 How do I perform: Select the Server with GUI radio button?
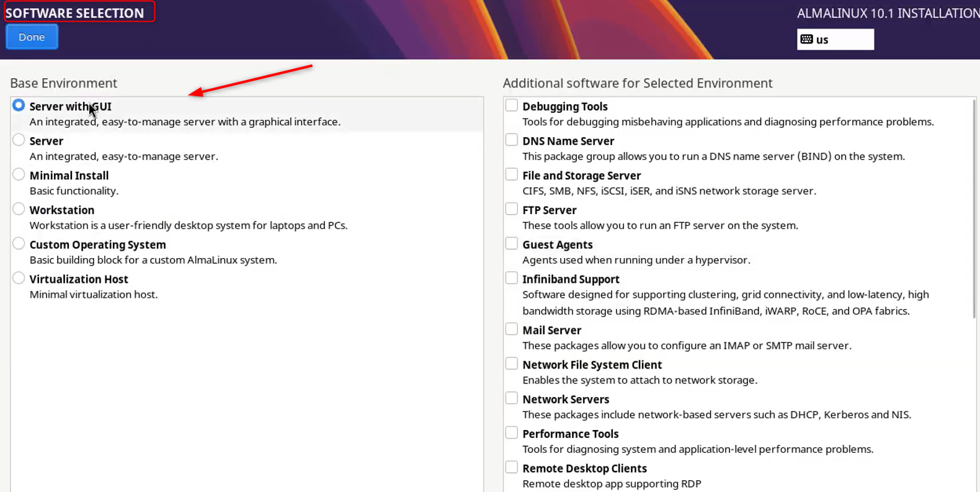click(19, 105)
